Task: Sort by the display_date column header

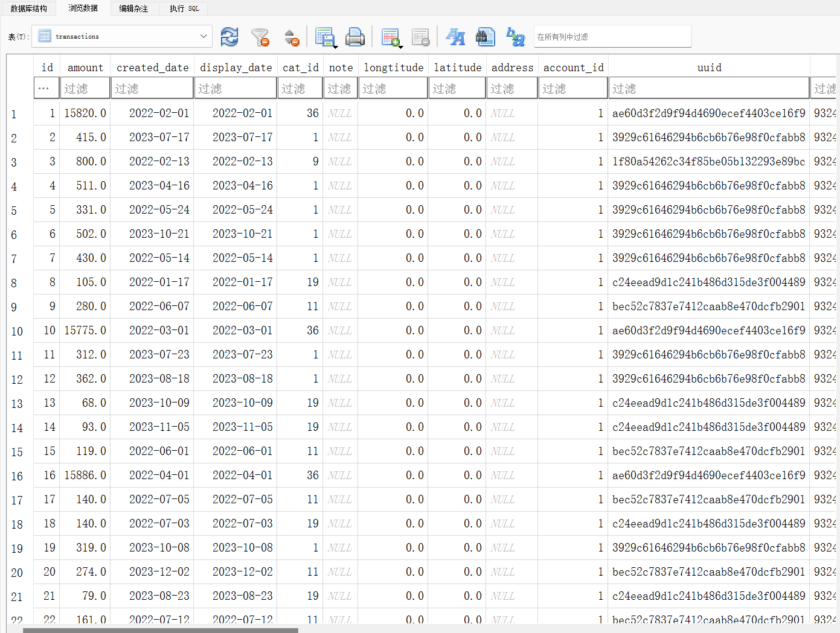Action: tap(236, 67)
